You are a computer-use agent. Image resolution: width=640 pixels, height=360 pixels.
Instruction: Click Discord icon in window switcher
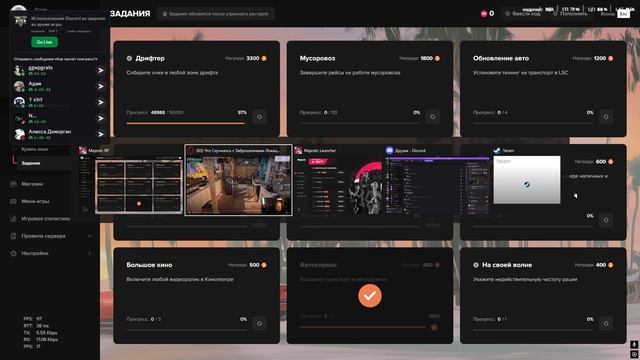(x=389, y=151)
